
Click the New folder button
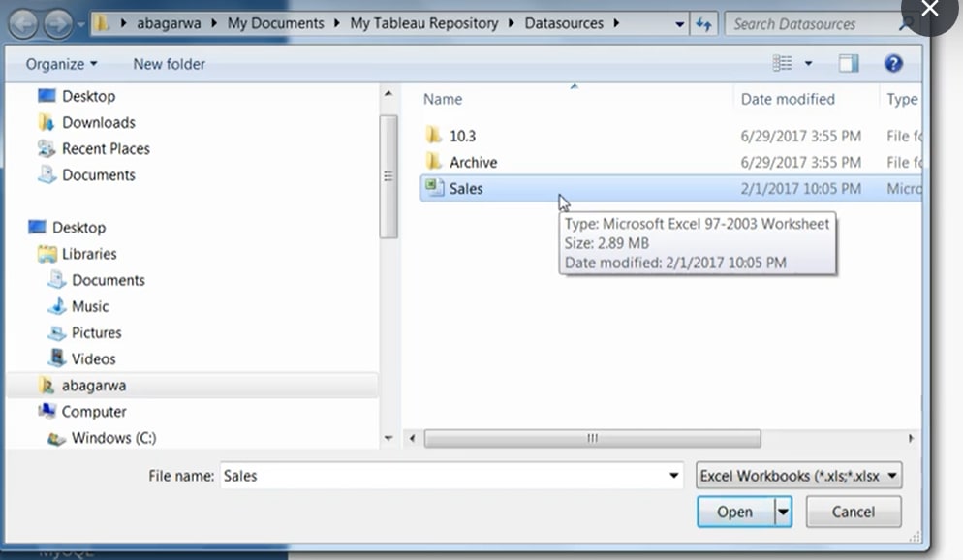point(169,64)
